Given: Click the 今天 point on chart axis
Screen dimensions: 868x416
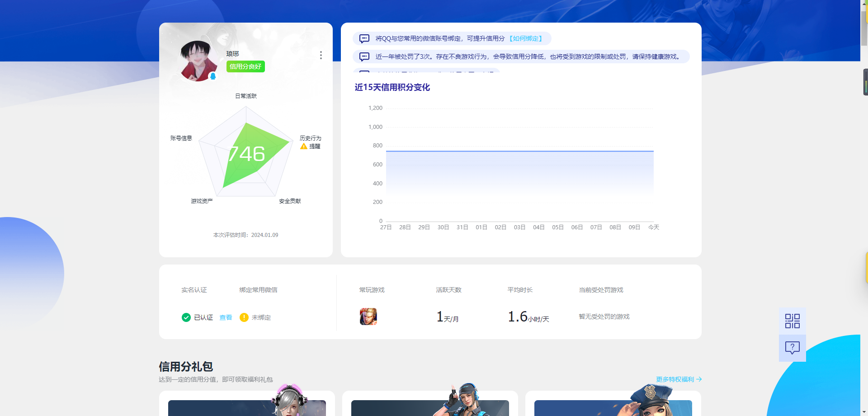Looking at the screenshot, I should click(x=654, y=227).
